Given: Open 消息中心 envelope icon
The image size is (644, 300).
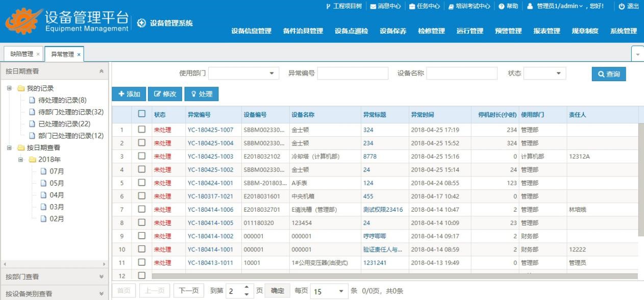Looking at the screenshot, I should point(373,7).
